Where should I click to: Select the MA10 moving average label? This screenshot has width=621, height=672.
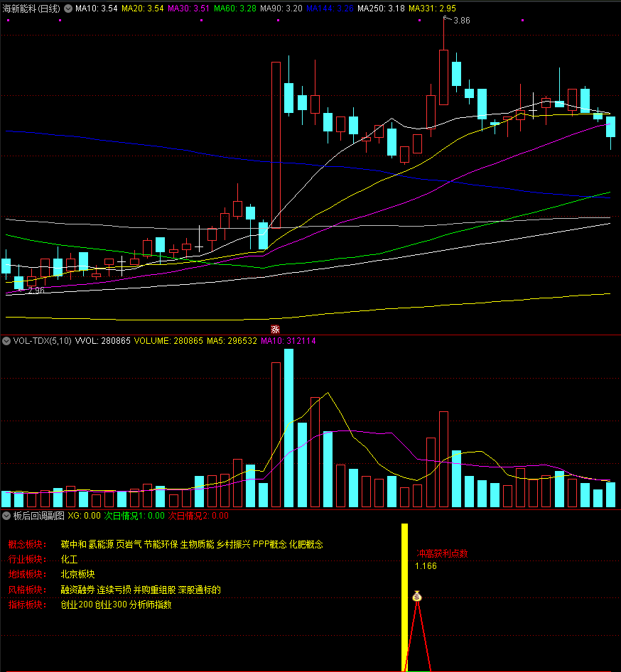[96, 9]
